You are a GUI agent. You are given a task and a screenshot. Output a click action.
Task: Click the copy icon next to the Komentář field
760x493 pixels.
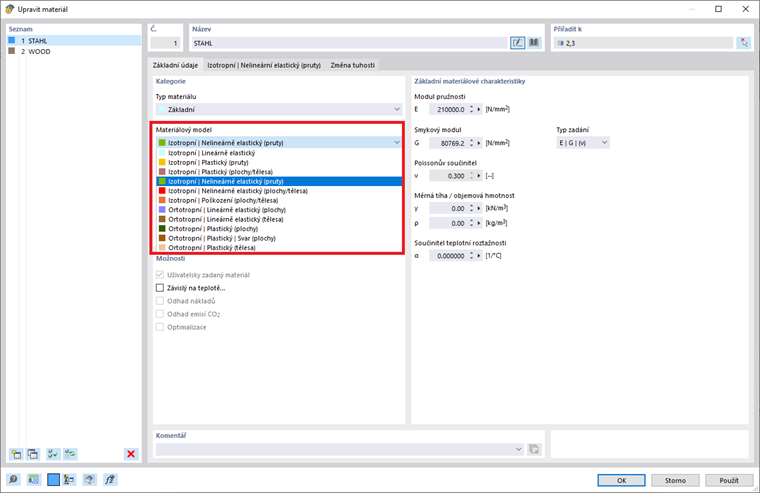[534, 449]
